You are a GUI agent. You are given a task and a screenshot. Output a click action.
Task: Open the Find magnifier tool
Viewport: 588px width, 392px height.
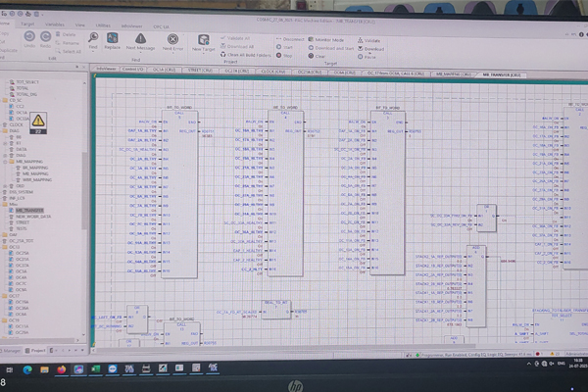click(93, 37)
